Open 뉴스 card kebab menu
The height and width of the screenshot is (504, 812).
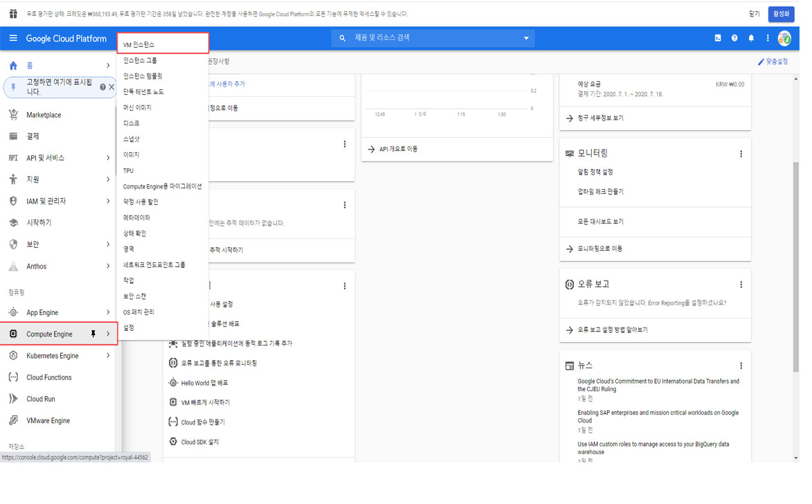[741, 366]
